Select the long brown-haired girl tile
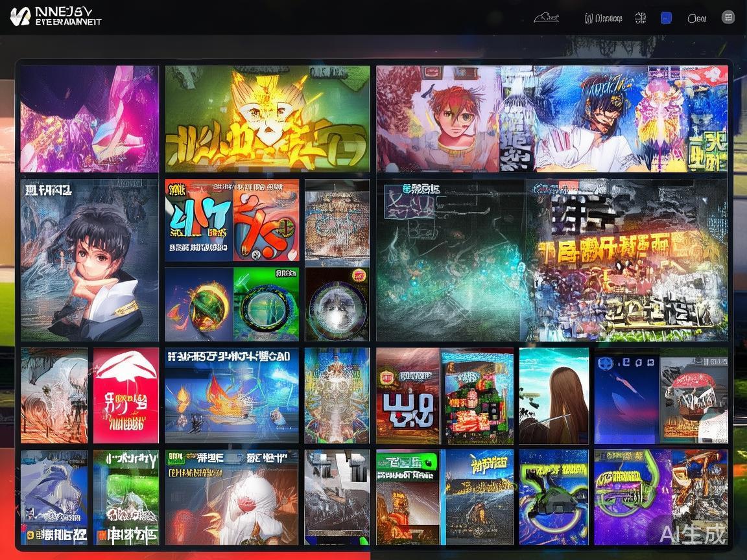This screenshot has width=747, height=560. (x=554, y=395)
